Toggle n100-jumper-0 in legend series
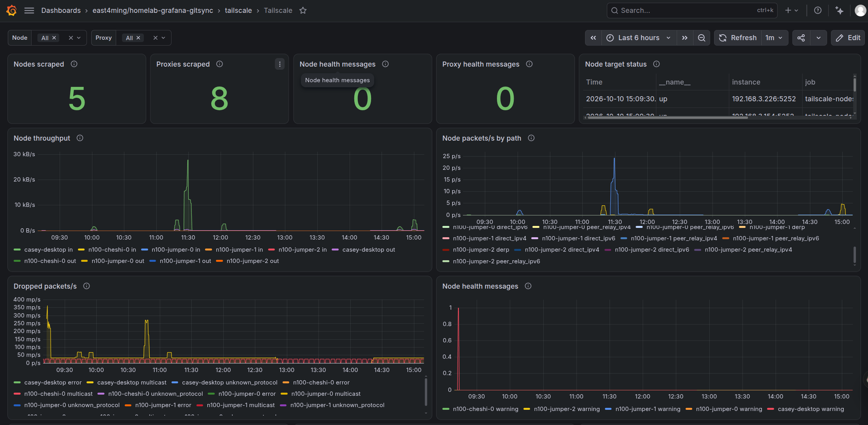Image resolution: width=868 pixels, height=425 pixels. (176, 250)
